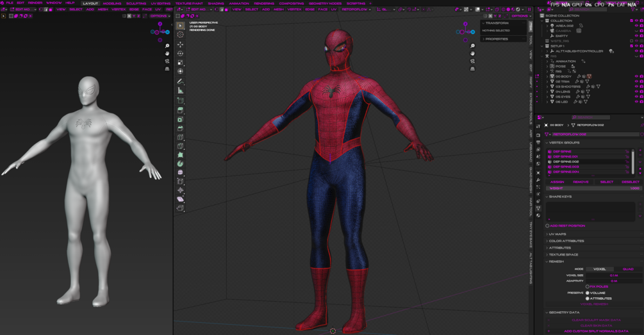Screen dimensions: 644x335
Task: Expand the UV Maps panel
Action: point(557,234)
